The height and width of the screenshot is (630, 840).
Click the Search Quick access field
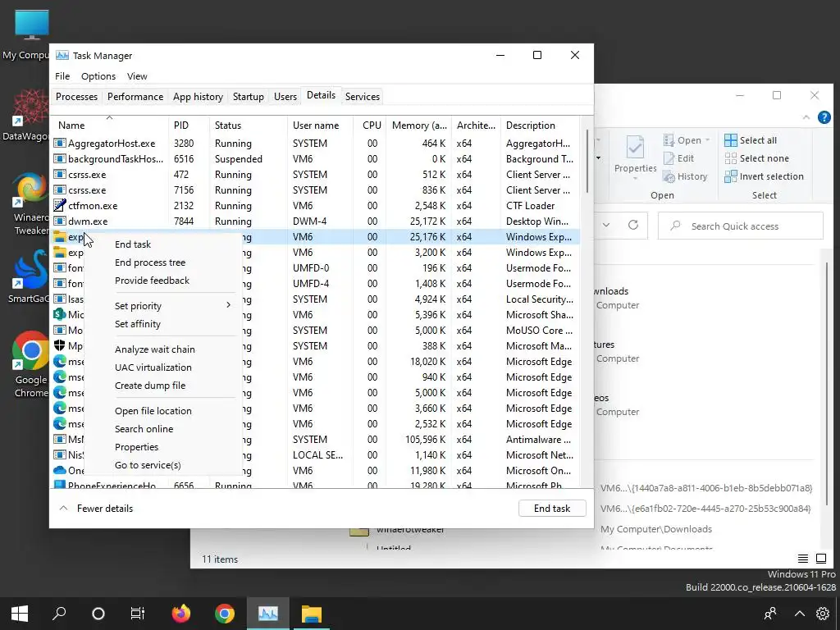coord(741,226)
